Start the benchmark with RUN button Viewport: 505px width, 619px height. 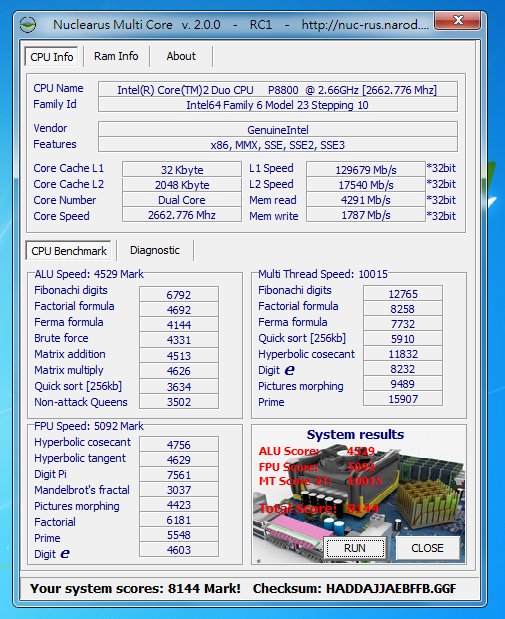point(355,548)
